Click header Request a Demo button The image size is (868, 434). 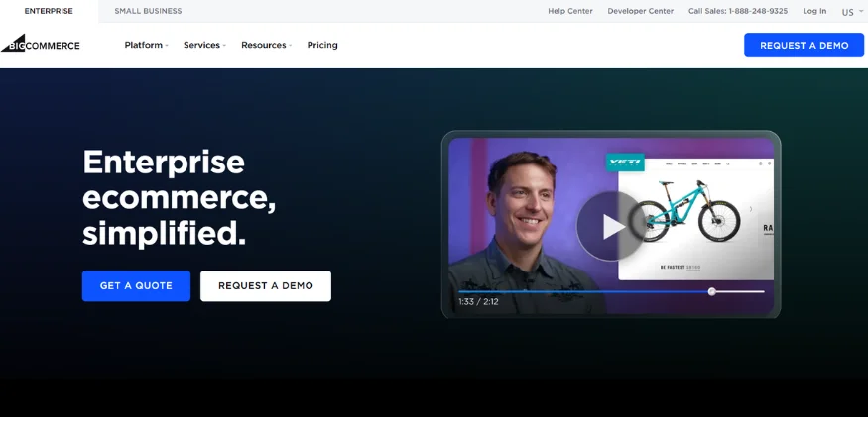[x=804, y=46]
